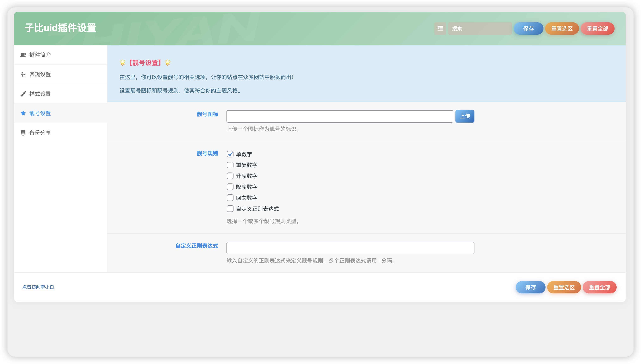Viewport: 641px width, 364px height.
Task: Enable the 重复数字 checkbox
Action: [230, 165]
